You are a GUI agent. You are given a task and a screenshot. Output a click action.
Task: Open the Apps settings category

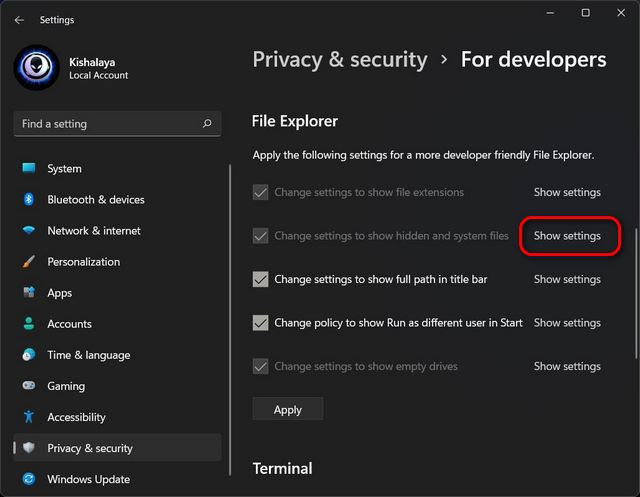118,293
